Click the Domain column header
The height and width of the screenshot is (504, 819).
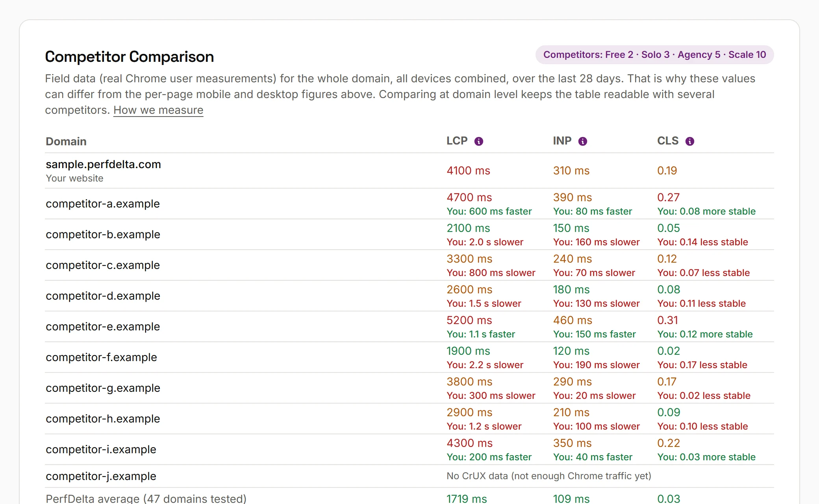66,141
